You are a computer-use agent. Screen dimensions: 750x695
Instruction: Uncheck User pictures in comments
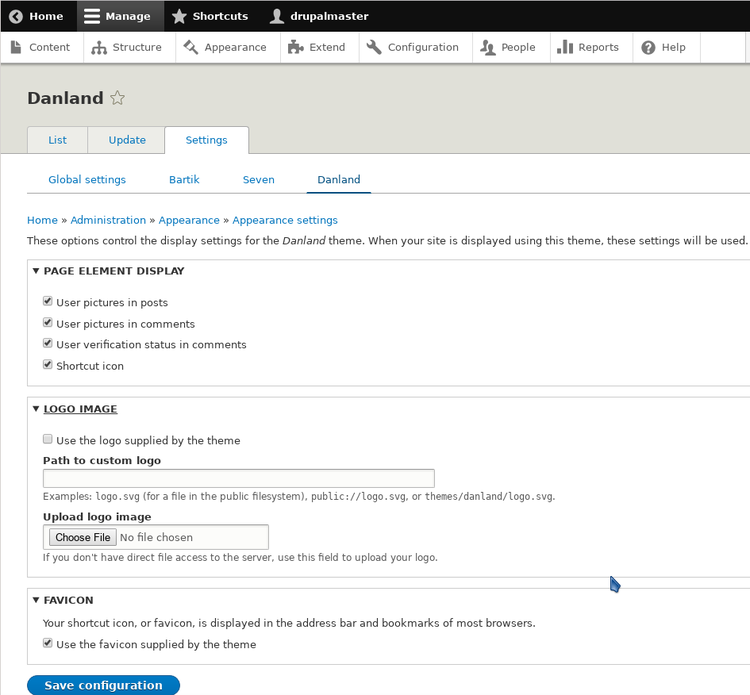tap(47, 322)
